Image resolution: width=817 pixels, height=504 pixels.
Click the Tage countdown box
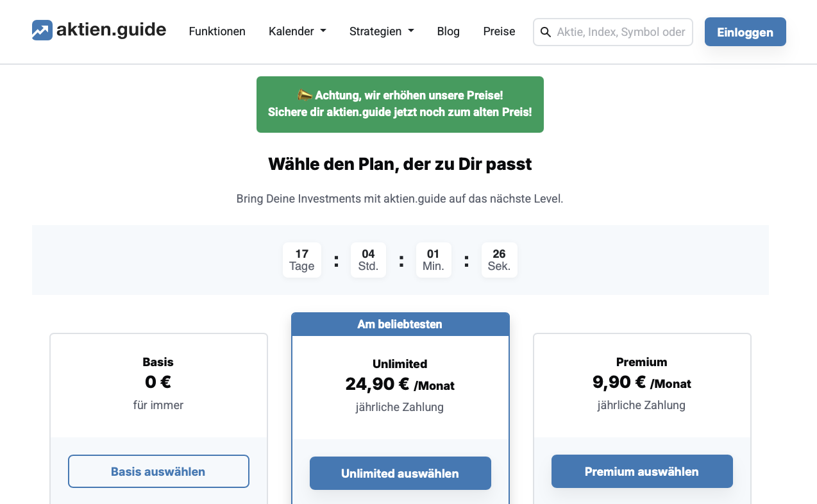(x=301, y=260)
